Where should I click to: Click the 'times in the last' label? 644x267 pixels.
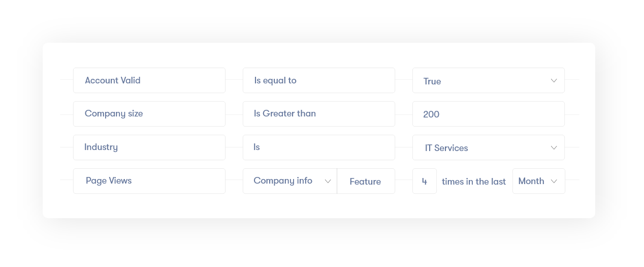point(474,182)
